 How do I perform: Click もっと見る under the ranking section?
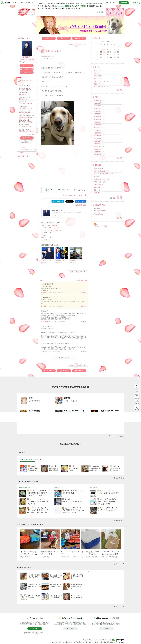(119, 478)
